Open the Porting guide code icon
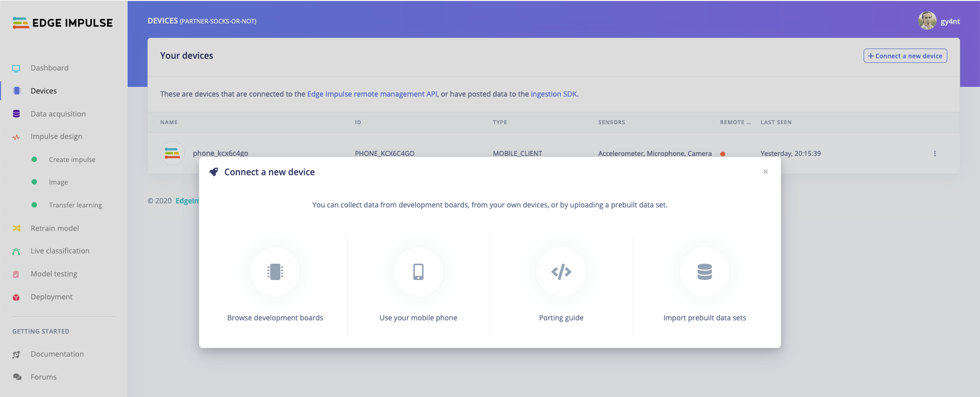Screen dimensions: 980x397 561,272
